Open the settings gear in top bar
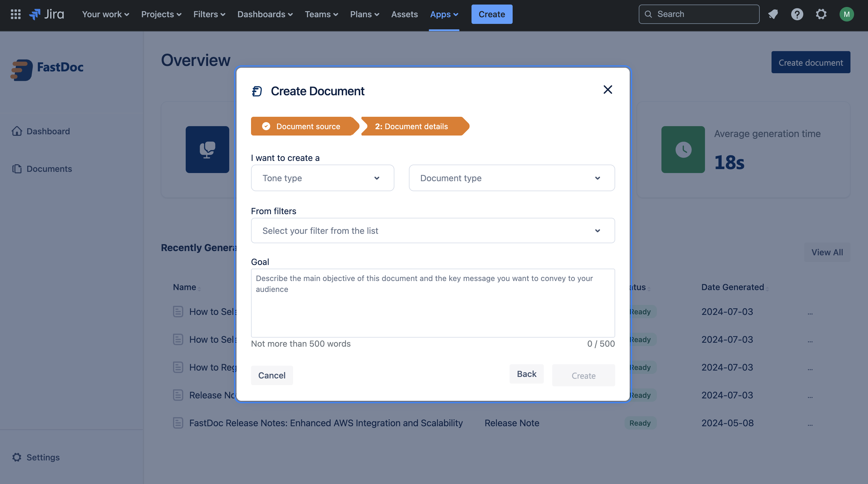 [821, 14]
